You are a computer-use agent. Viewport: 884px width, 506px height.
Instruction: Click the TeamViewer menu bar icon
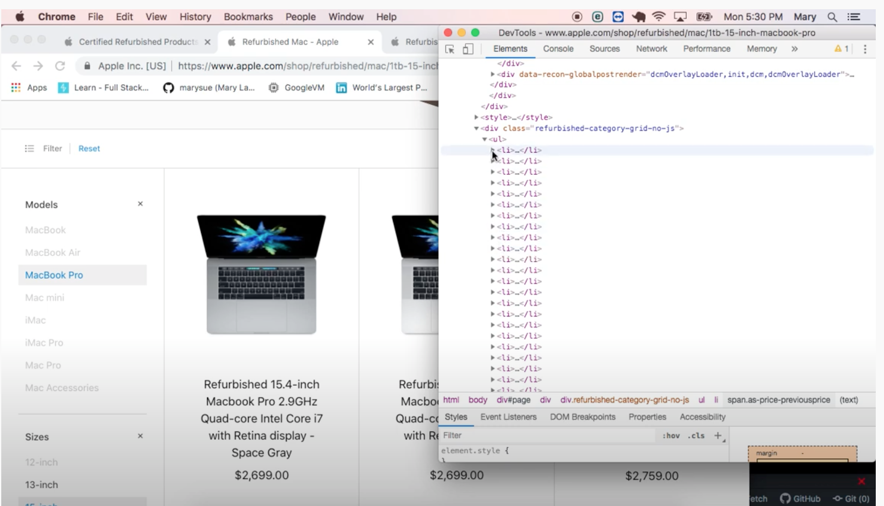click(x=618, y=16)
